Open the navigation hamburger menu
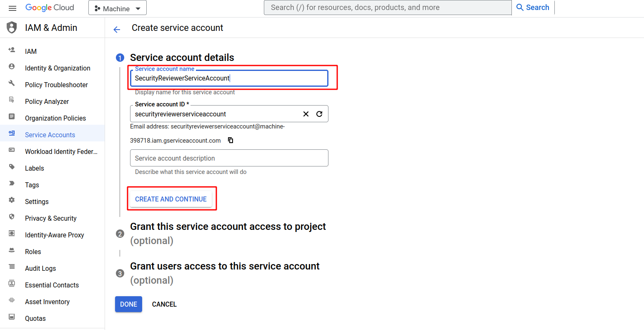The image size is (644, 330). click(12, 8)
